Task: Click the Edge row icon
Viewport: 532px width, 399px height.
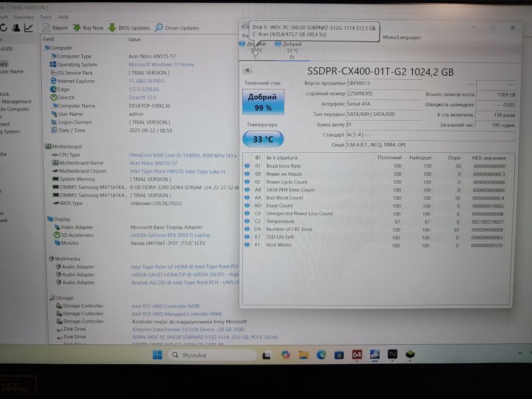Action: 53,89
